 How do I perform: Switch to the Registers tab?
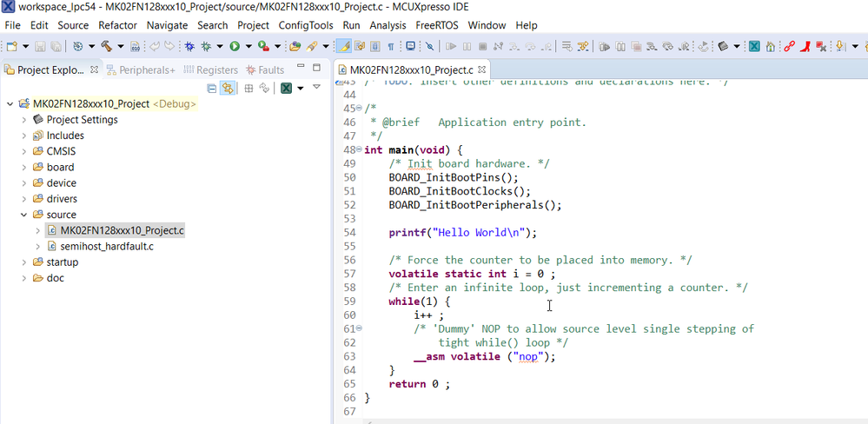pos(210,70)
